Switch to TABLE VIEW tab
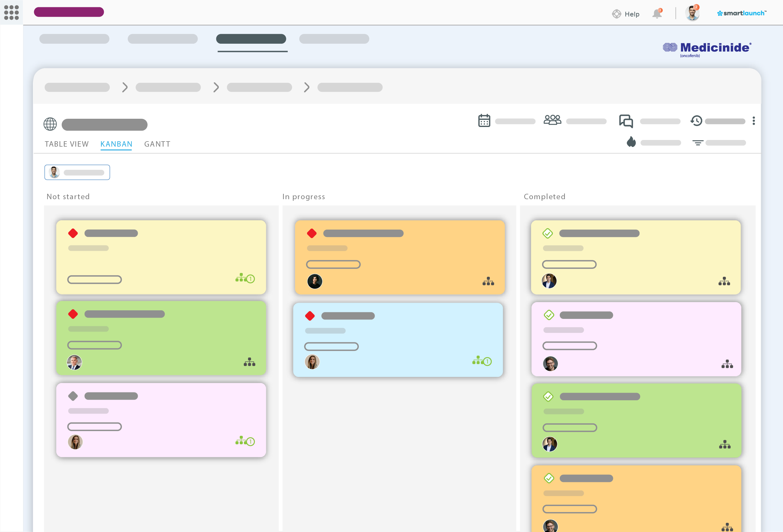The width and height of the screenshot is (783, 532). click(67, 143)
